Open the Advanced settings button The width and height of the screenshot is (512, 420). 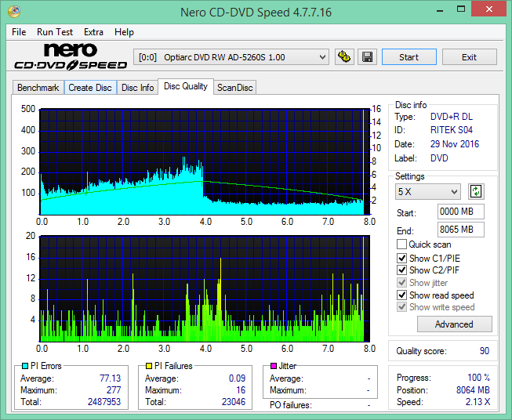point(454,324)
